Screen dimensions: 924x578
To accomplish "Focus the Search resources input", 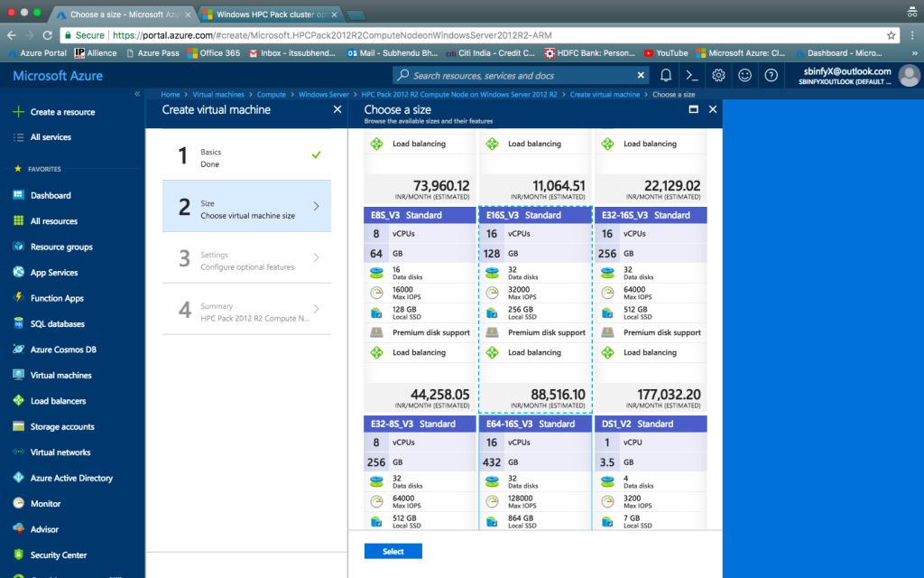I will [x=520, y=76].
